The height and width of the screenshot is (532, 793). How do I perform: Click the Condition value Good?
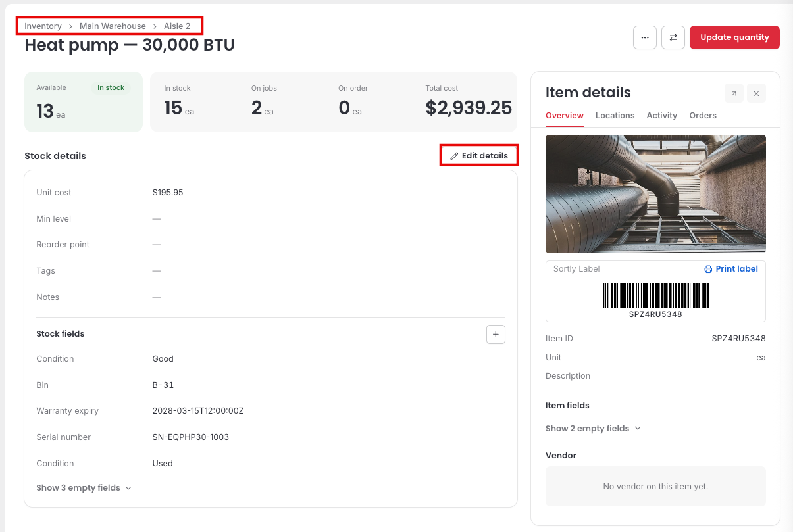[163, 359]
